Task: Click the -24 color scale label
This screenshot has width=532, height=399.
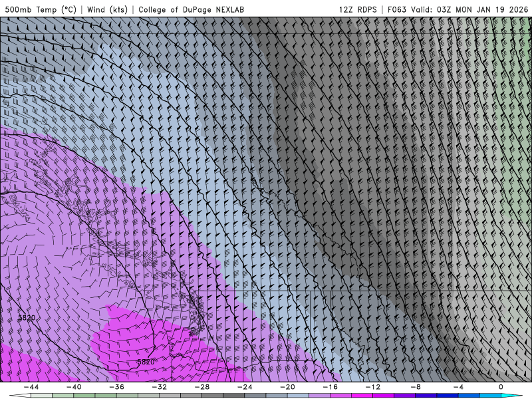Action: 245,387
